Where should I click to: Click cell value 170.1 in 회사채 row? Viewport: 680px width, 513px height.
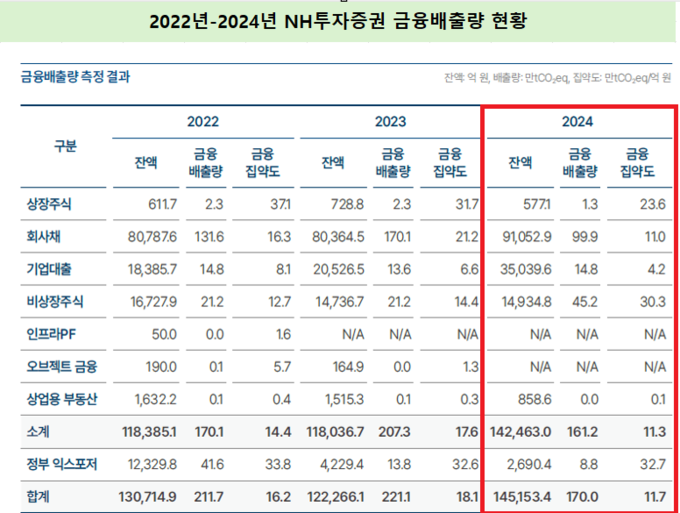(x=397, y=237)
